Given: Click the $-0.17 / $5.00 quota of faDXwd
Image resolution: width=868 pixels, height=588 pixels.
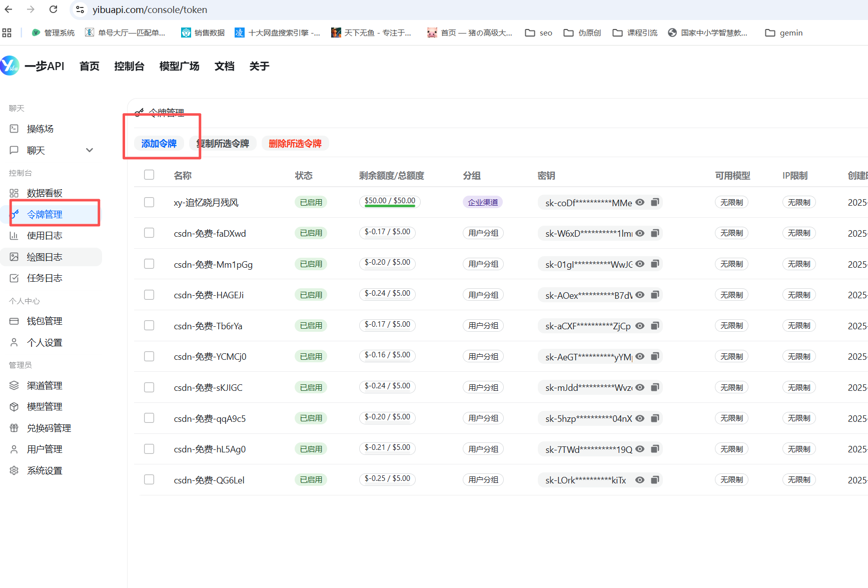Looking at the screenshot, I should pyautogui.click(x=387, y=232).
